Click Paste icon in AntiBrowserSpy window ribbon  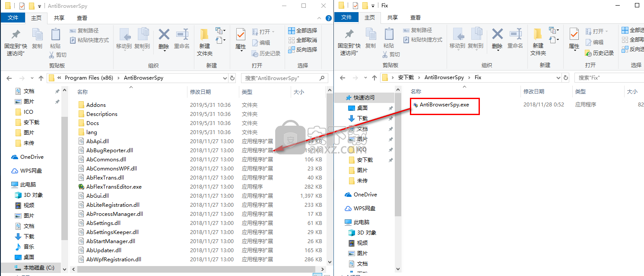55,39
